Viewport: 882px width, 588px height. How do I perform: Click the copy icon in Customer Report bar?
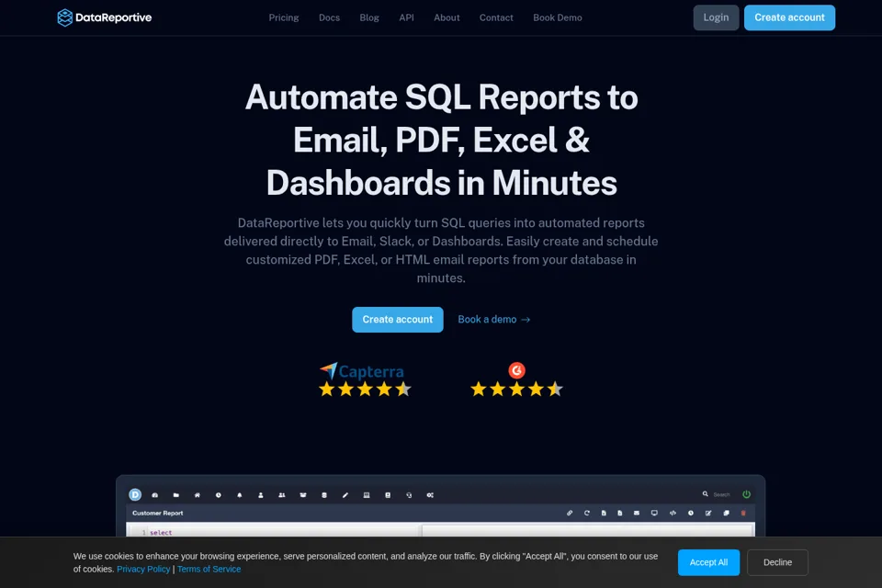point(726,514)
